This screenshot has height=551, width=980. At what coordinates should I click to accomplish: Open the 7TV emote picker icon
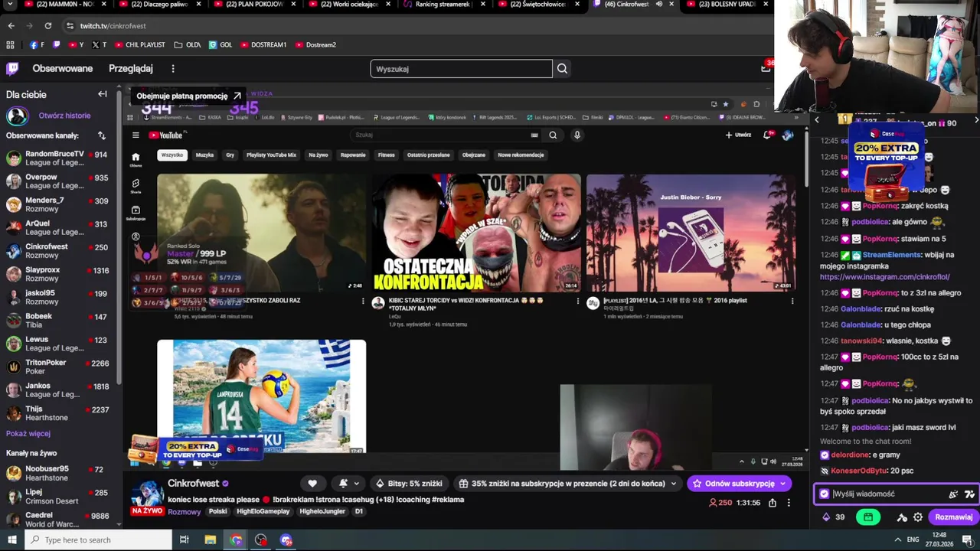click(969, 494)
